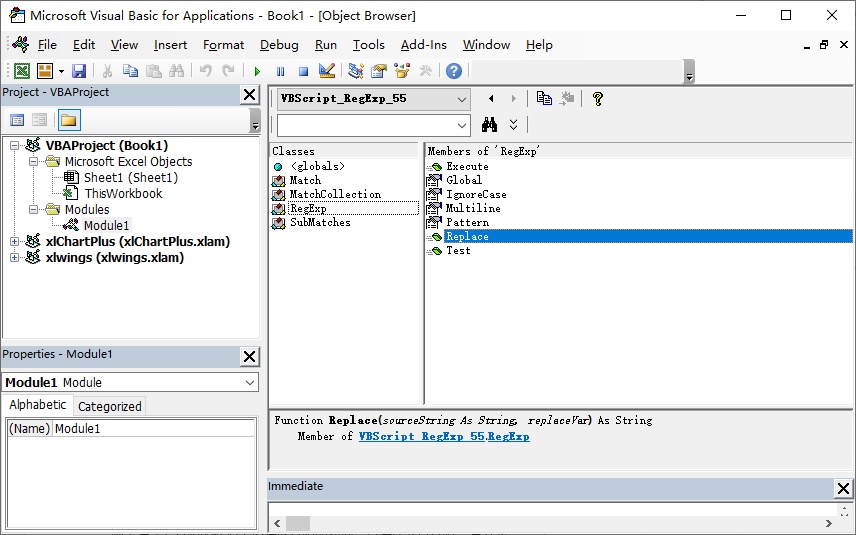Image resolution: width=856 pixels, height=535 pixels.
Task: Click the (Name) property value Module1 field
Action: pos(154,429)
